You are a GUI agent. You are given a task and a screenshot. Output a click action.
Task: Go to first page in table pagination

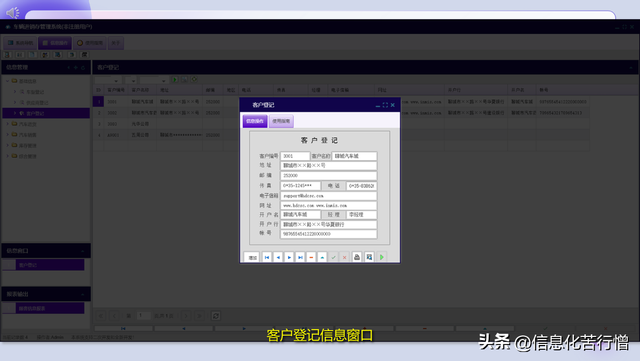[x=101, y=316]
